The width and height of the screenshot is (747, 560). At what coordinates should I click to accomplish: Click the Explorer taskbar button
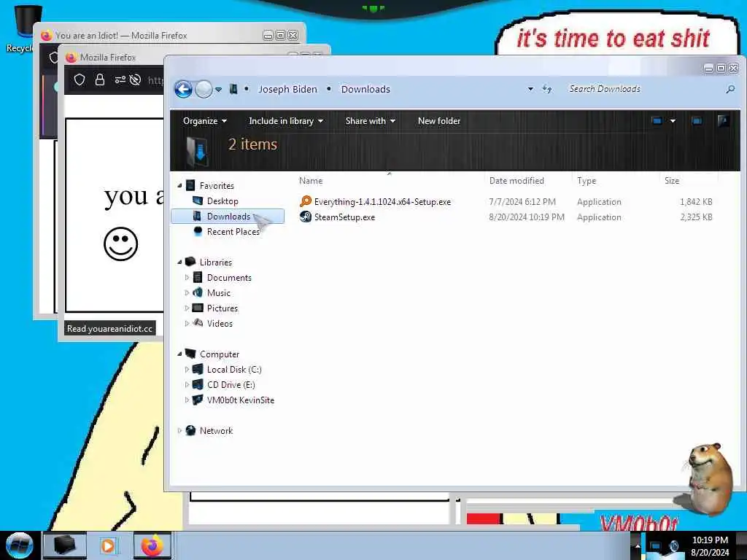click(x=65, y=545)
